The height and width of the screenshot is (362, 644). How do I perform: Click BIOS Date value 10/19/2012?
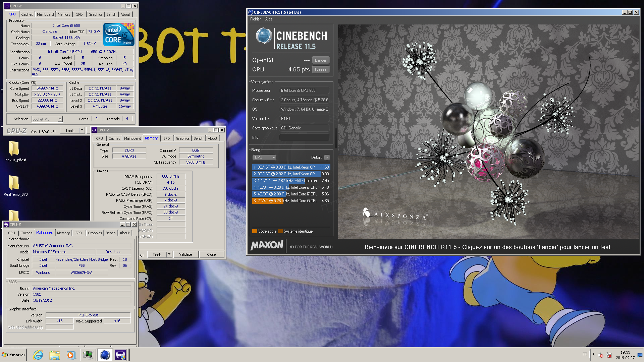click(81, 300)
